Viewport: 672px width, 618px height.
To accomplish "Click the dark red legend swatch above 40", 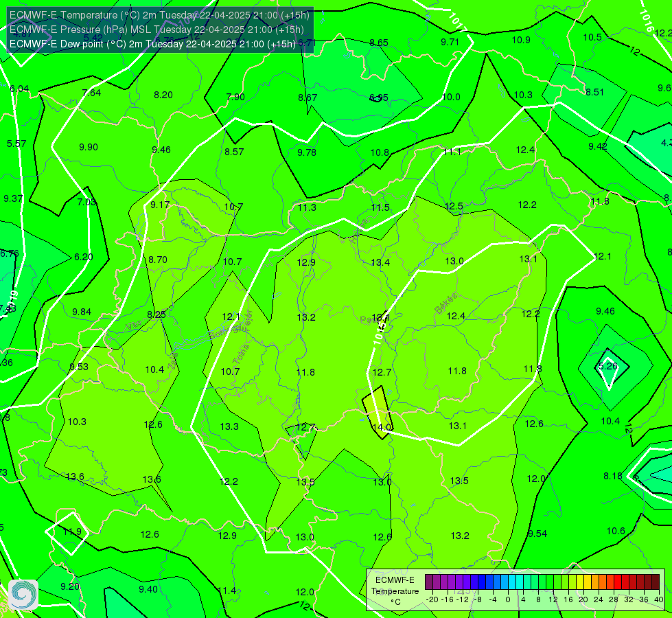I will tap(656, 582).
